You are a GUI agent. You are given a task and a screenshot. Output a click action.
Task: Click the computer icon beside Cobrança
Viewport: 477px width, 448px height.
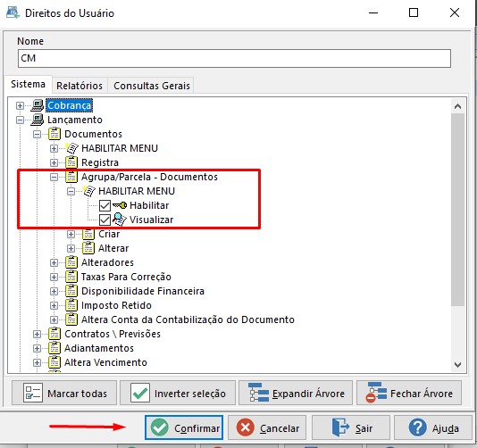(38, 105)
